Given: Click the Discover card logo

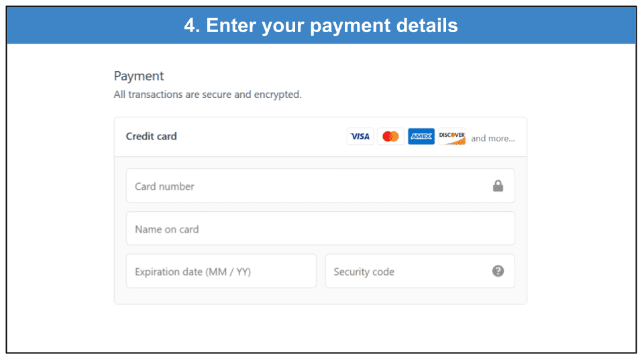Looking at the screenshot, I should [451, 136].
